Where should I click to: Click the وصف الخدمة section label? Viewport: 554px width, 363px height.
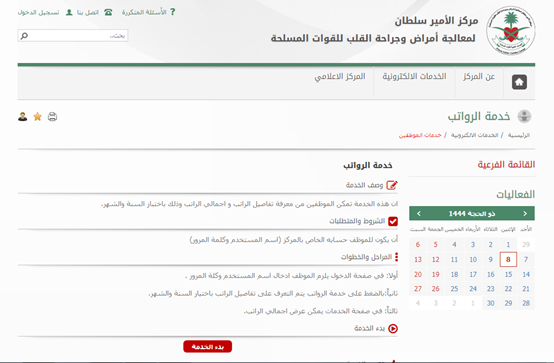coord(365,185)
